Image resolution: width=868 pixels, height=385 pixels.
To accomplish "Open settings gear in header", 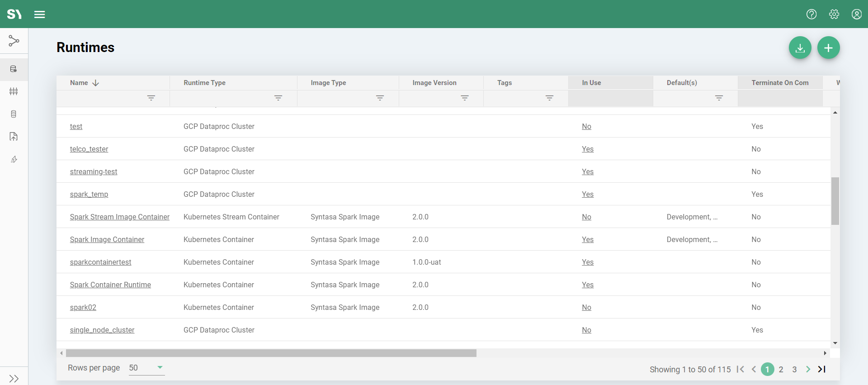I will point(834,14).
